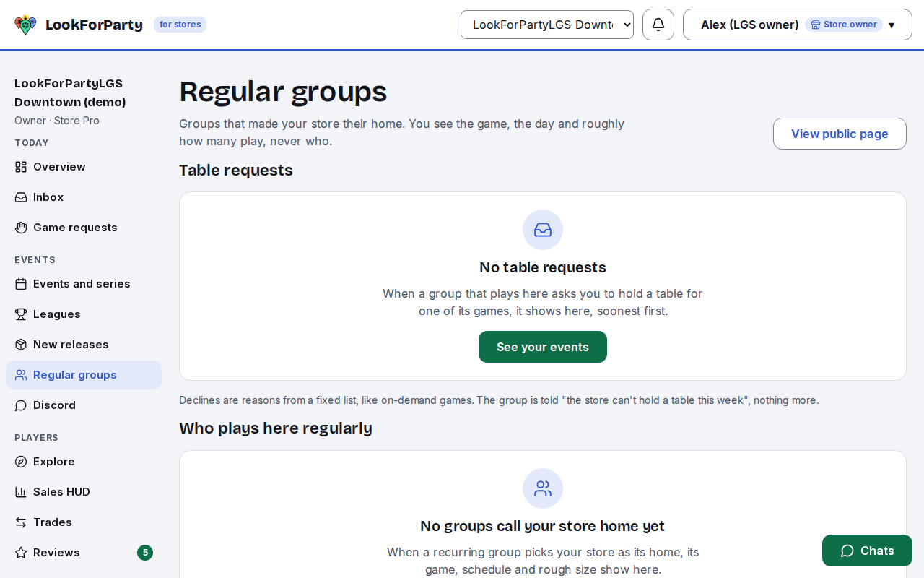Open Explore label under Players
924x578 pixels.
coord(54,462)
